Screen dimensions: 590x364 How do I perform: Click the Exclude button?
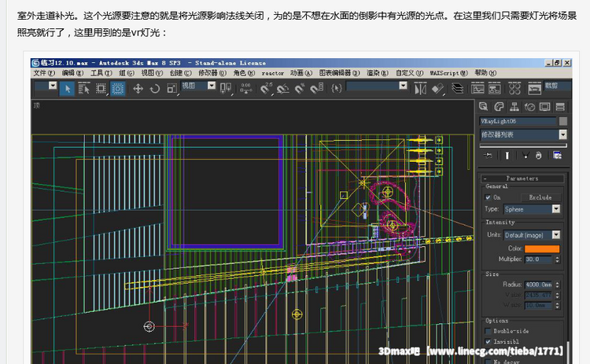point(540,197)
